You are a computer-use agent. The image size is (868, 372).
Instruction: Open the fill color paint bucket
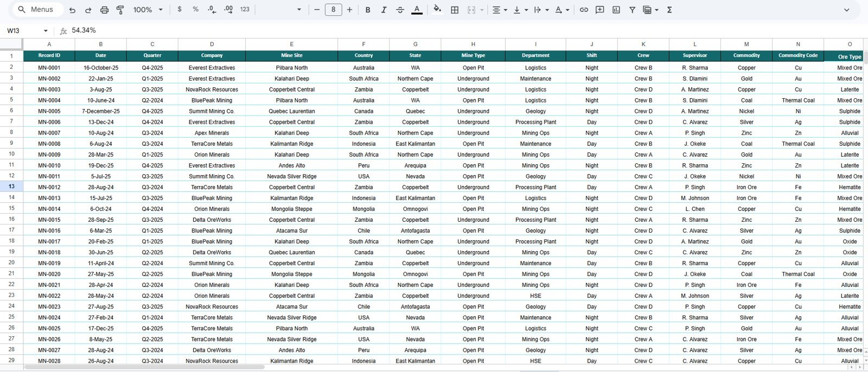tap(437, 10)
